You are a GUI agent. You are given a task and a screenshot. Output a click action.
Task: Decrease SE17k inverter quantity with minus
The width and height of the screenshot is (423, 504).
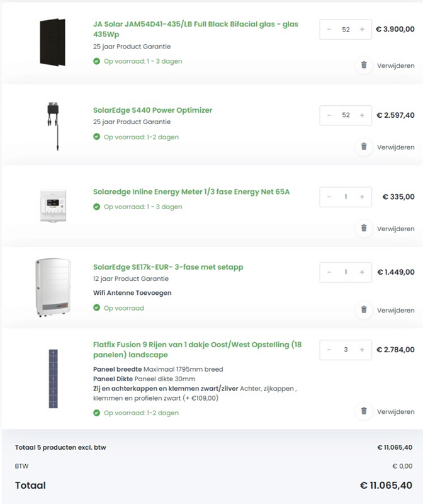coord(329,272)
